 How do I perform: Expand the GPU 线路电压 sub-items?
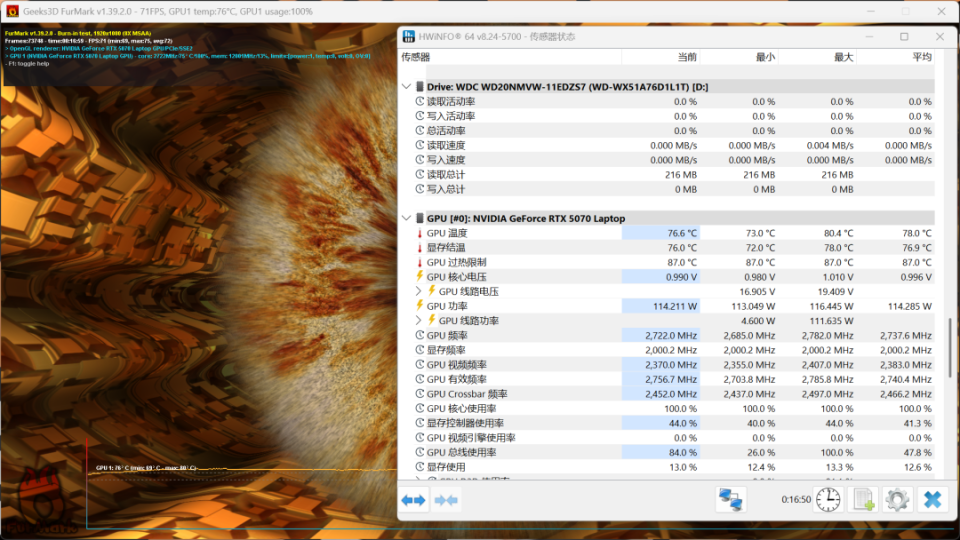tap(419, 291)
